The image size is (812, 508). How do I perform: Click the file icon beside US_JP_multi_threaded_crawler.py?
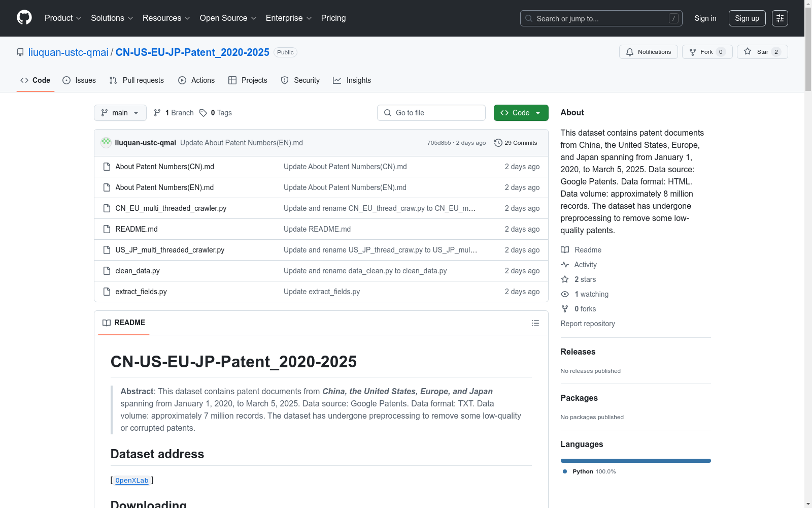[x=107, y=250]
